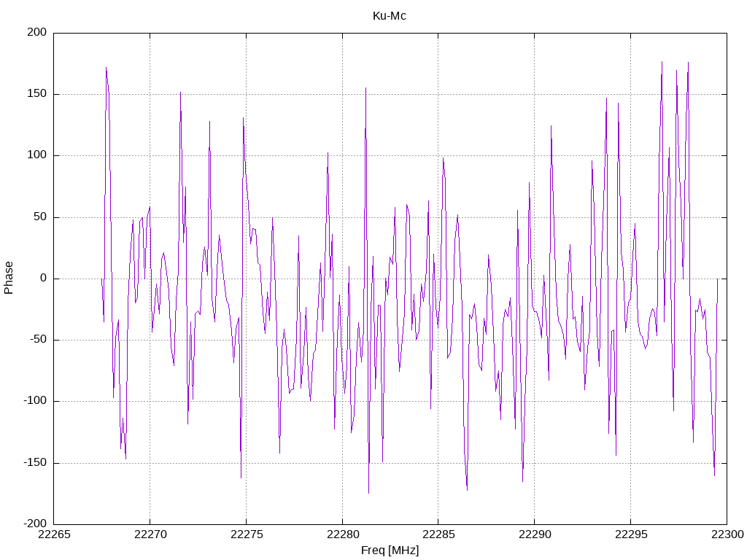
Task: Click the "Freq [MHz]" x-axis label
Action: [390, 551]
